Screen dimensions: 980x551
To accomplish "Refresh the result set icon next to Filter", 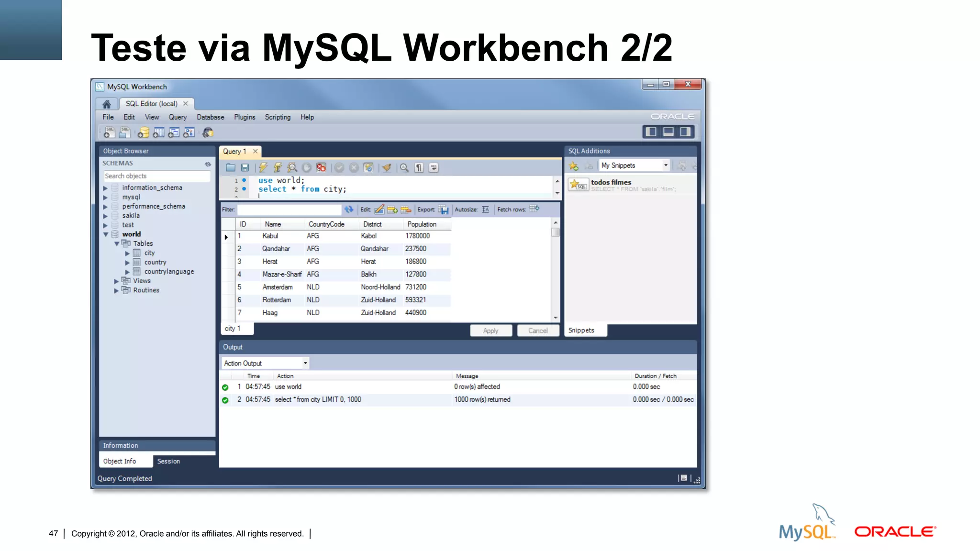I will point(349,209).
